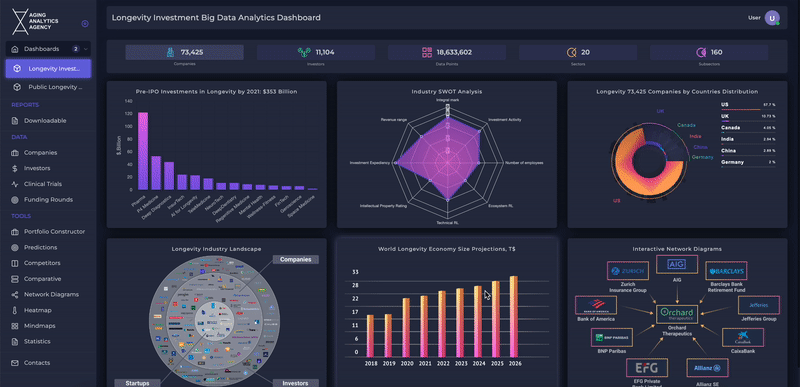Click the Heatmap bookmark icon

pyautogui.click(x=14, y=310)
